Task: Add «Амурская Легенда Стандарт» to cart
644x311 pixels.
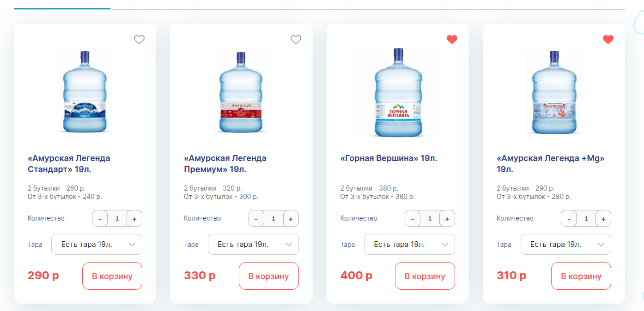Action: point(112,276)
